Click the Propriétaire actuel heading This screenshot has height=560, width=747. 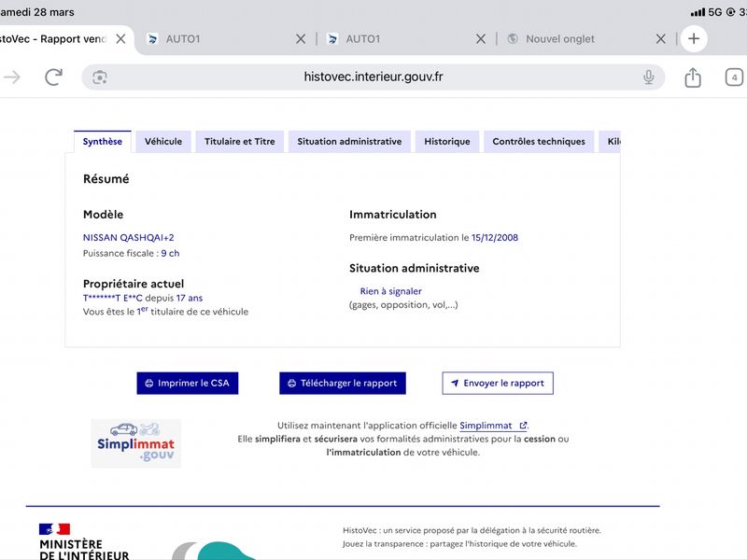coord(134,284)
